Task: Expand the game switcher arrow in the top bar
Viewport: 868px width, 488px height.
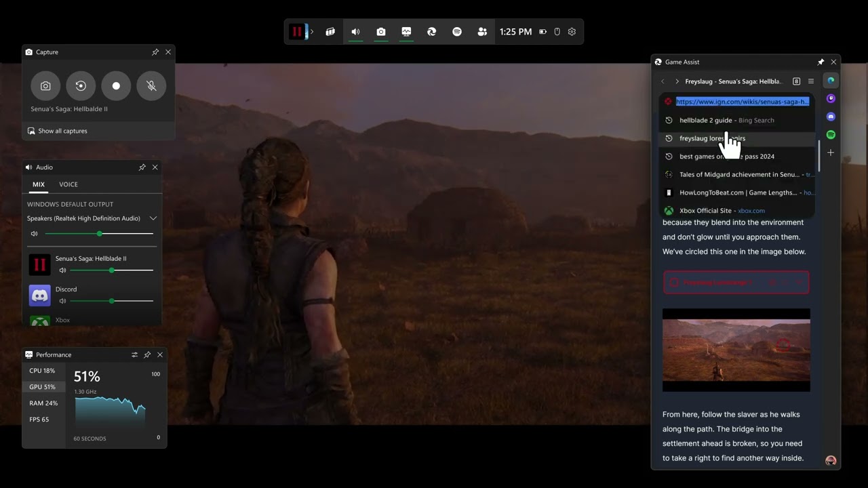Action: tap(311, 32)
